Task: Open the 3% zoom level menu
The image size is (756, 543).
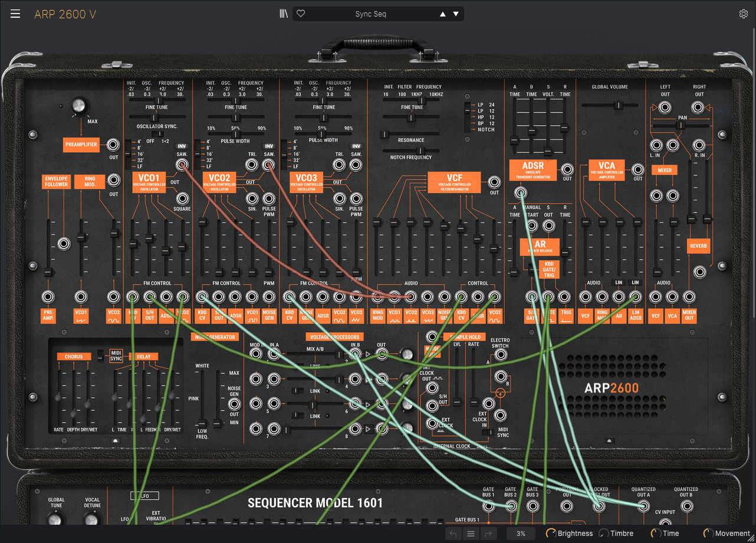Action: pos(521,534)
